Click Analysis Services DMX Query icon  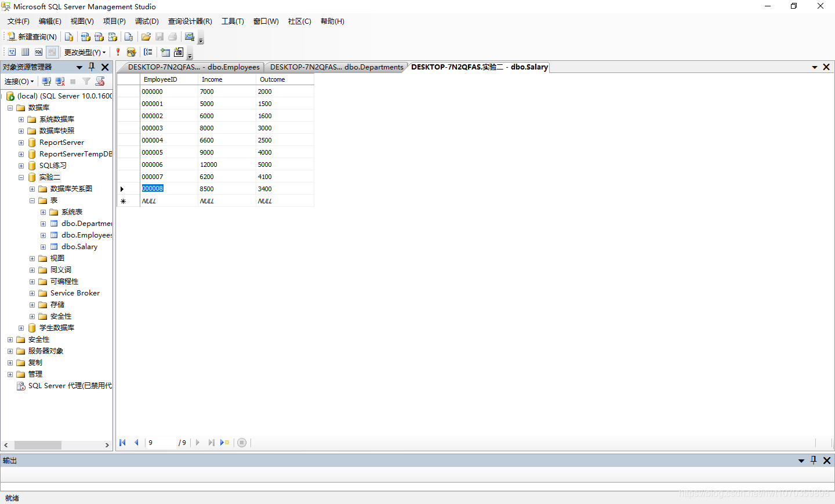(x=99, y=36)
